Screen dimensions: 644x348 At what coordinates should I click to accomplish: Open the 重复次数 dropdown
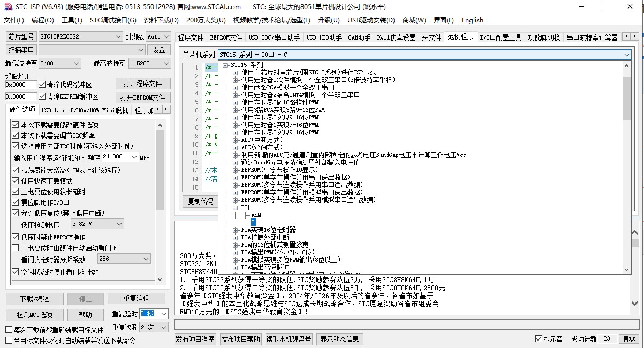(155, 327)
